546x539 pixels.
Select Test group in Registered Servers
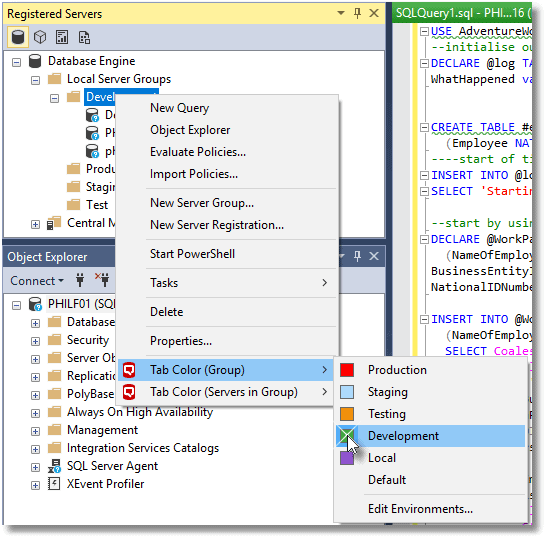point(97,205)
